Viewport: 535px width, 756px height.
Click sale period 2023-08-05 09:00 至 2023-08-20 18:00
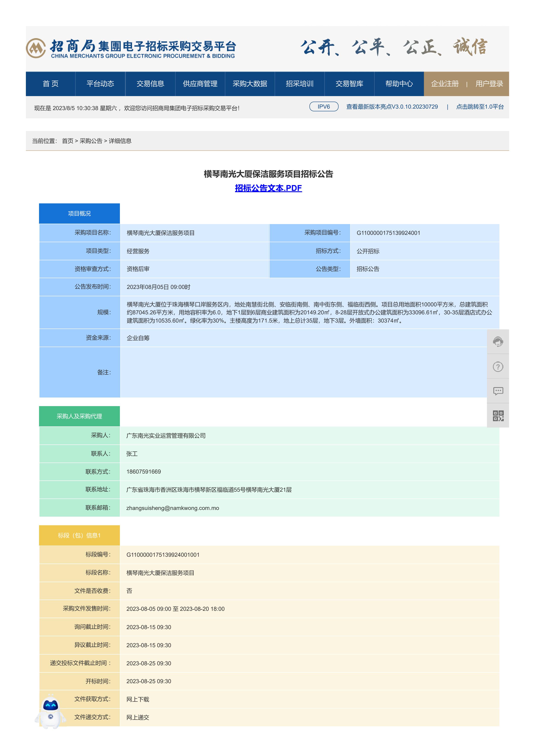tap(175, 609)
